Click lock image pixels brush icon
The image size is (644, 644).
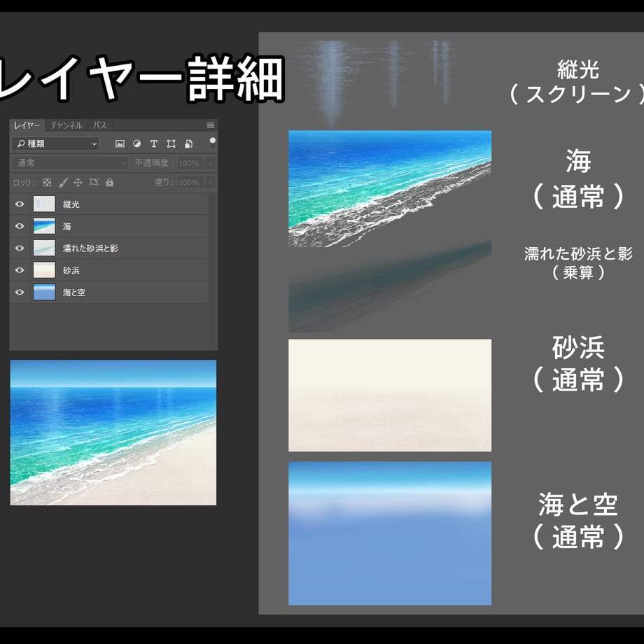point(63,183)
